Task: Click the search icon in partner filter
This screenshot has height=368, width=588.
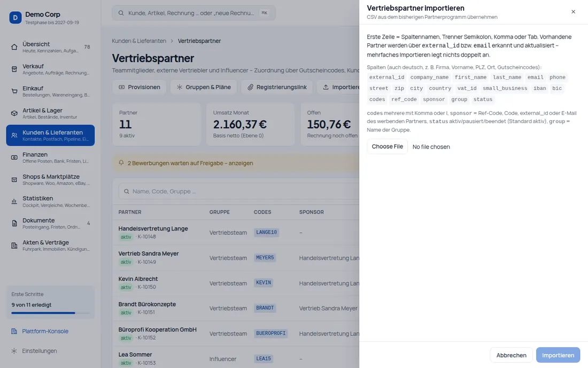Action: 127,191
